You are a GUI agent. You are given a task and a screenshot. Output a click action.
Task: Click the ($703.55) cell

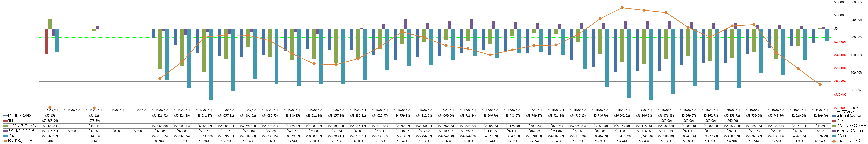pyautogui.click(x=534, y=125)
